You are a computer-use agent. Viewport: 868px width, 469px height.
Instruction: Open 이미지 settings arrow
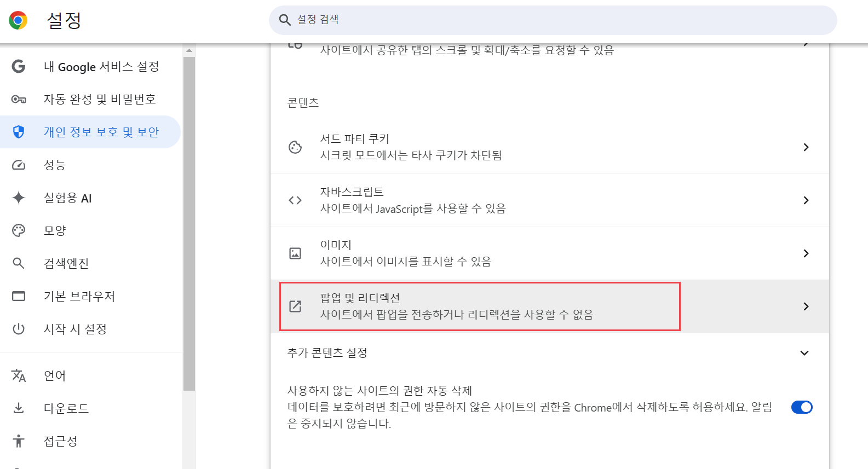click(x=806, y=253)
